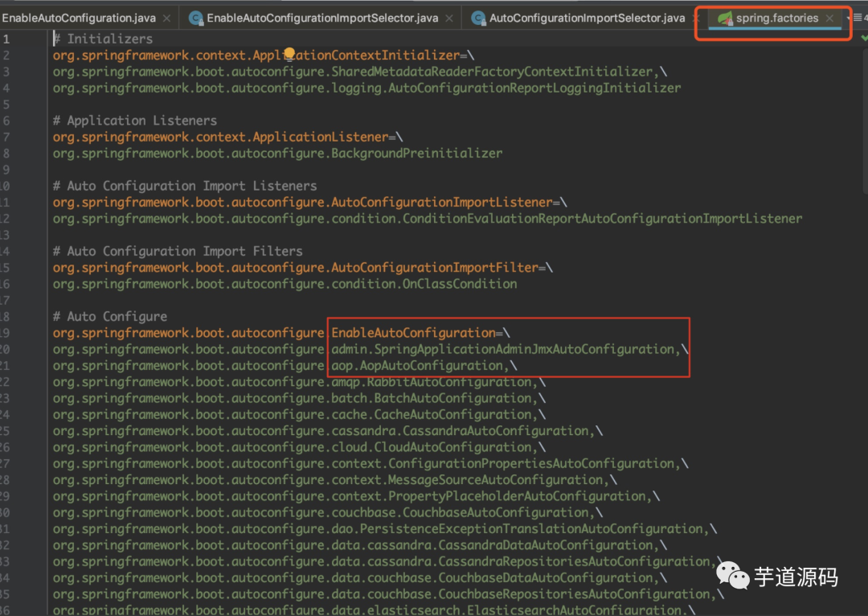Click the CouchbaseDataAutoConfiguration line
The height and width of the screenshot is (616, 868).
pyautogui.click(x=360, y=578)
